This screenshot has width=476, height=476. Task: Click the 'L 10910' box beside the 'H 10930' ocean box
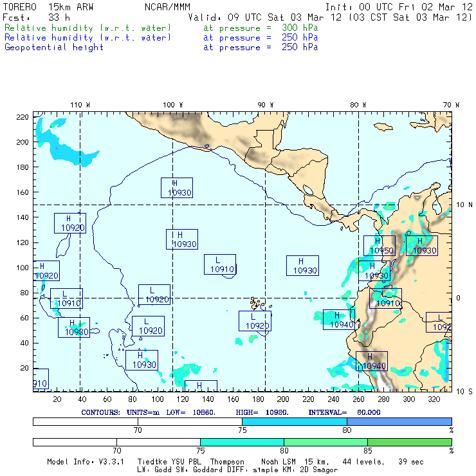220,264
